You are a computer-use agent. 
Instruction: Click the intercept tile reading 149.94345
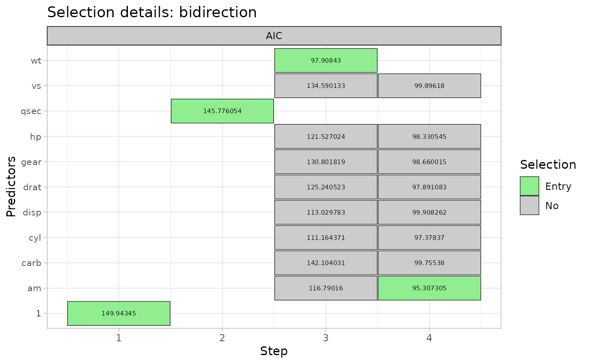(119, 314)
